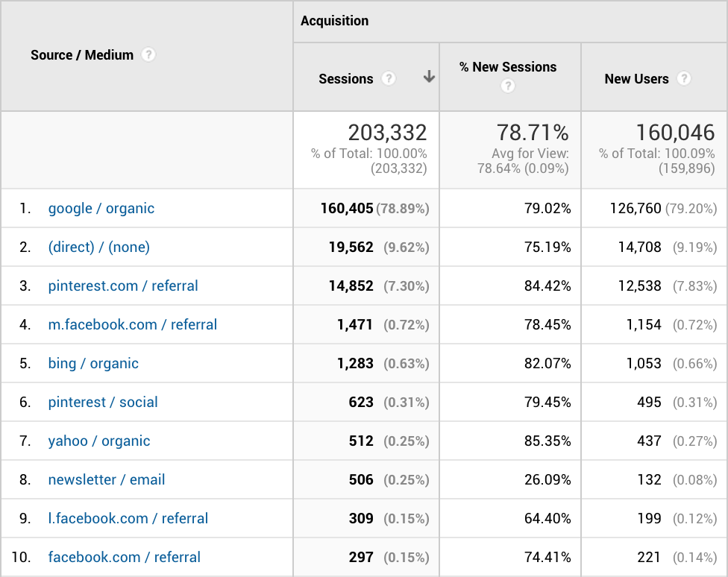Select sessions value 1,471
The width and height of the screenshot is (728, 577).
(355, 324)
